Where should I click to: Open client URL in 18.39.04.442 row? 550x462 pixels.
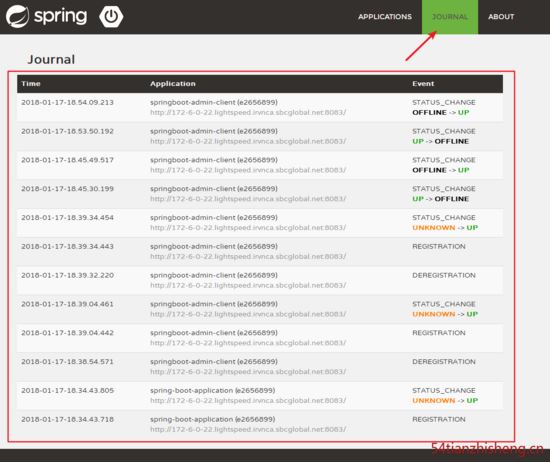tap(248, 343)
